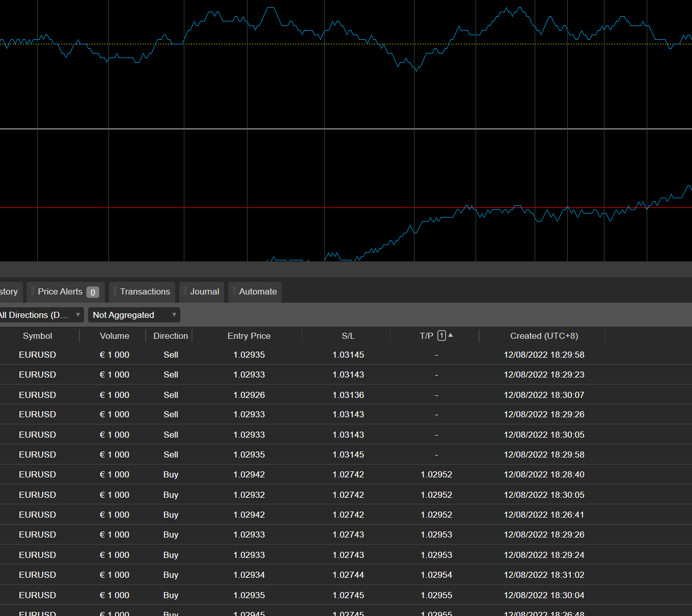Open the Journal tab

pos(202,292)
